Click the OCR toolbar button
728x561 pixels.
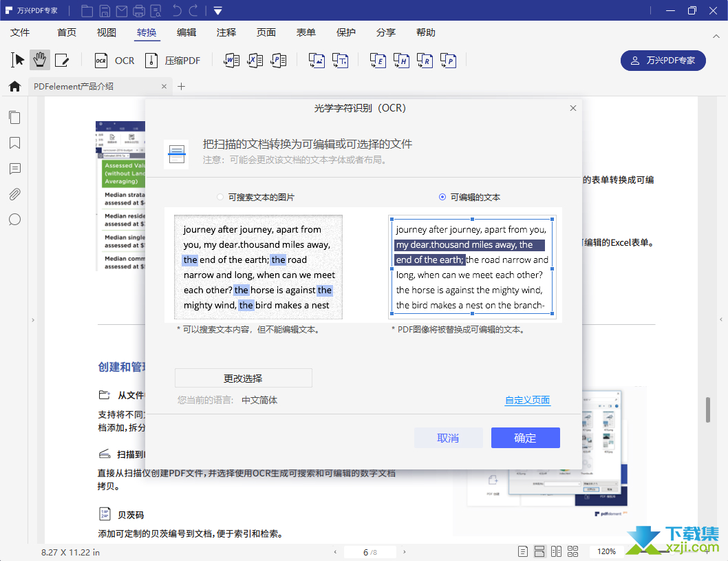(115, 61)
